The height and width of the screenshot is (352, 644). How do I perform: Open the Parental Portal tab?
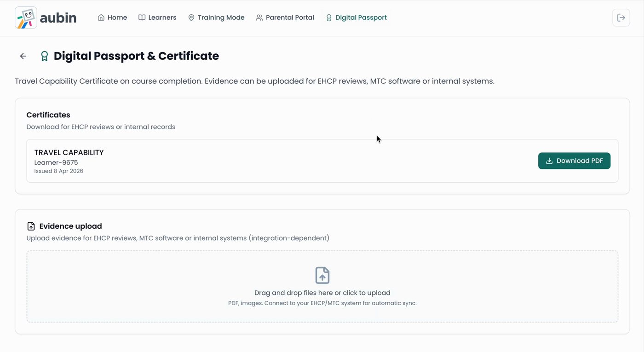285,17
